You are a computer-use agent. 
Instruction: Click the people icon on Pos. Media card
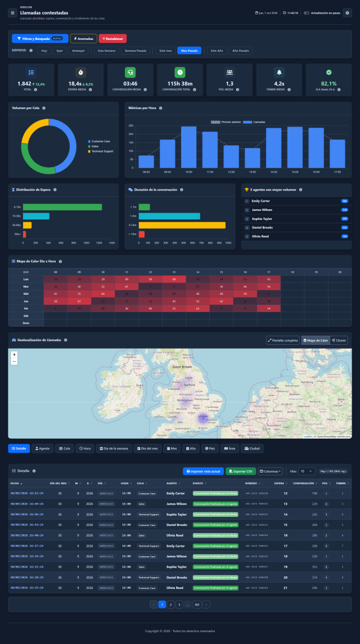point(229,73)
